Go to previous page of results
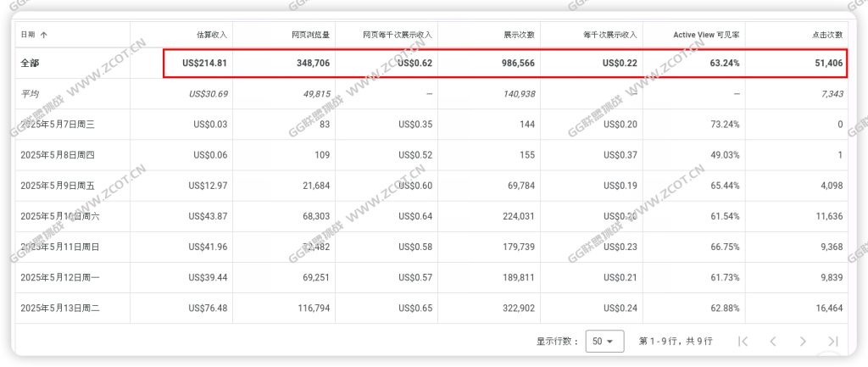Screen dimensions: 868x367 tap(773, 342)
